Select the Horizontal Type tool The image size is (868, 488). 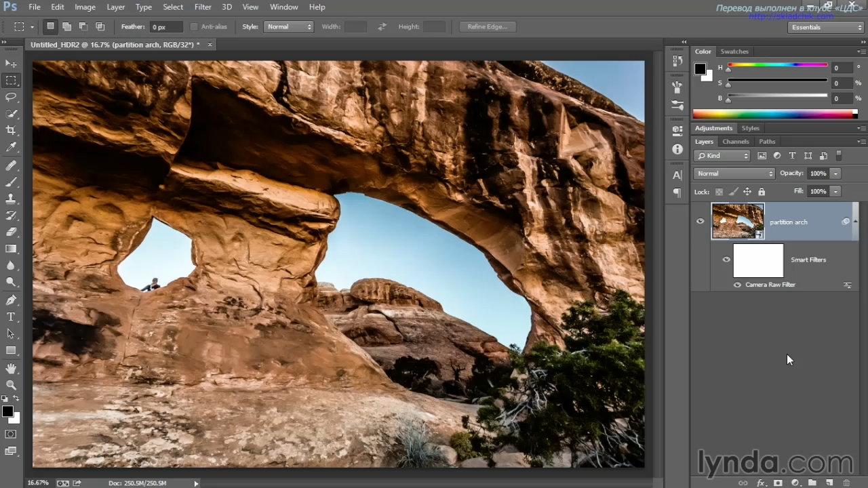pyautogui.click(x=11, y=317)
